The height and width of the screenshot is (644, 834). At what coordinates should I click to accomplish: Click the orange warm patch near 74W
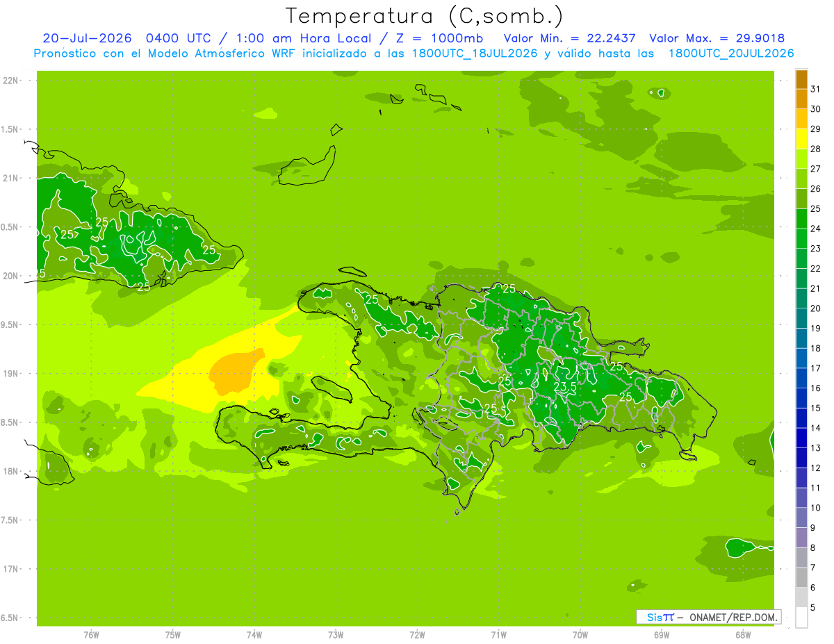click(234, 372)
